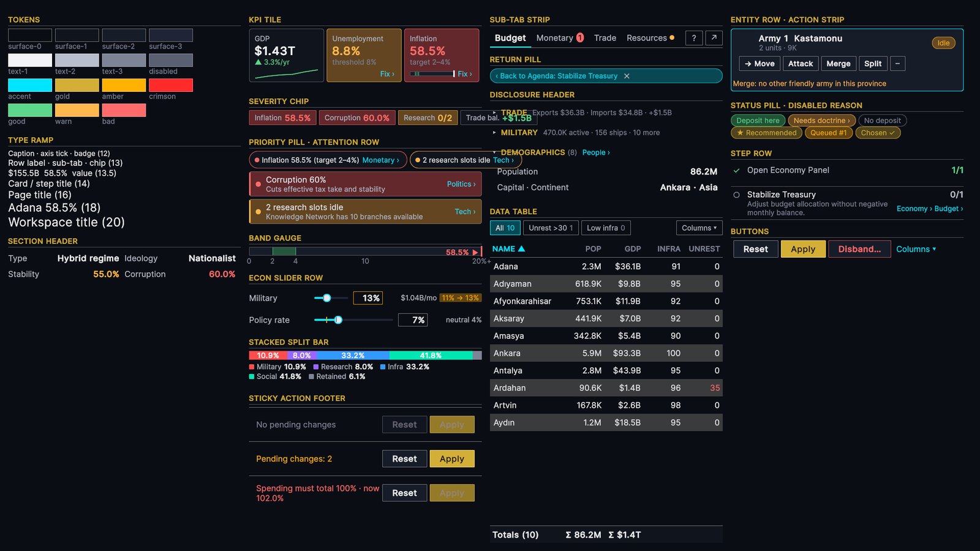This screenshot has width=980, height=551.
Task: Click the green check on Open Economy Panel
Action: coord(737,171)
